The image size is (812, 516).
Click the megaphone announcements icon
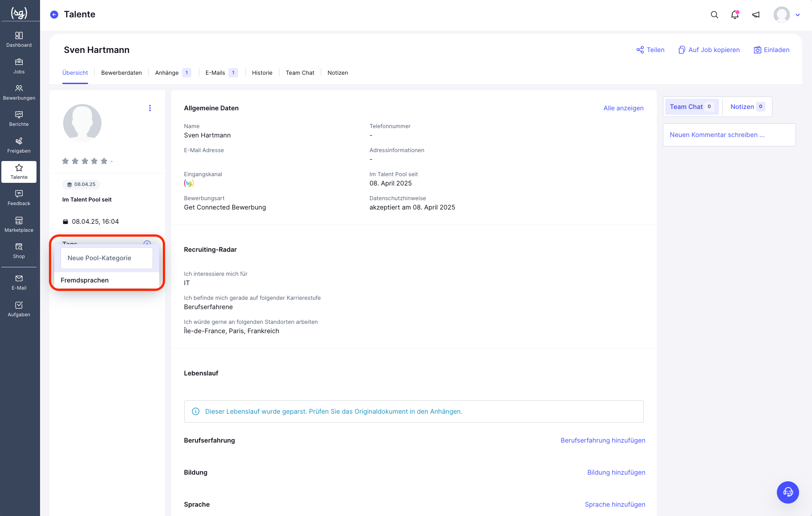pos(756,15)
